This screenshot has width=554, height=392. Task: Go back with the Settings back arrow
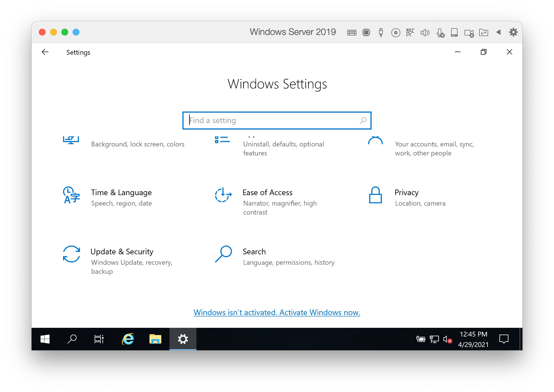(x=45, y=52)
